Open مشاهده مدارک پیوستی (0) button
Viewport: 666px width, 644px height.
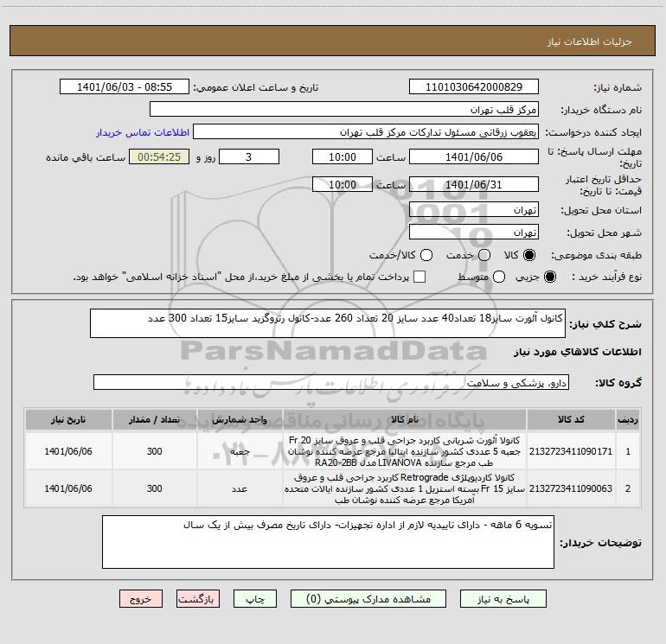point(368,598)
